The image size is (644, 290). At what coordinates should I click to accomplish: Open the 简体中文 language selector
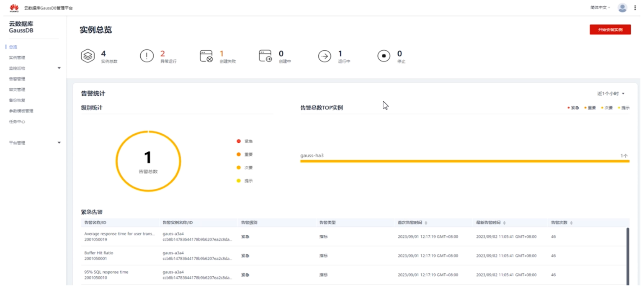tap(600, 8)
